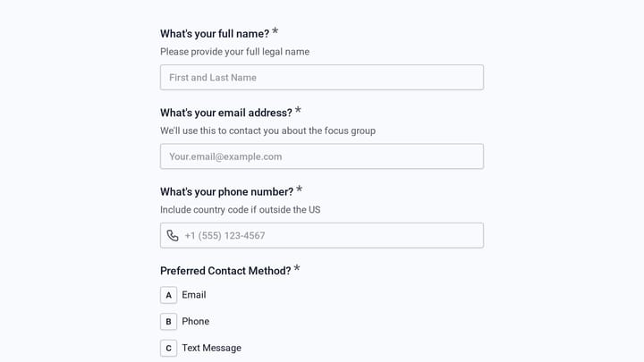
Task: Click the asterisk after Preferred Contact Method
Action: point(297,269)
